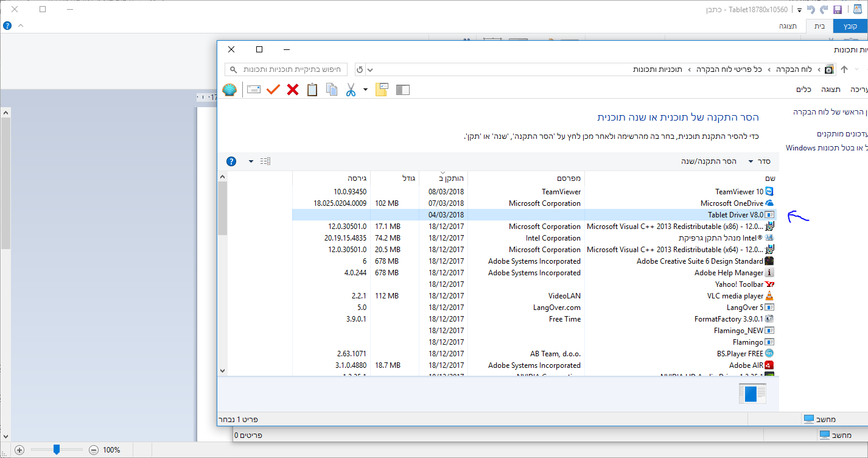
Task: Collapse the WordPad ribbon with the chevron
Action: (20, 26)
